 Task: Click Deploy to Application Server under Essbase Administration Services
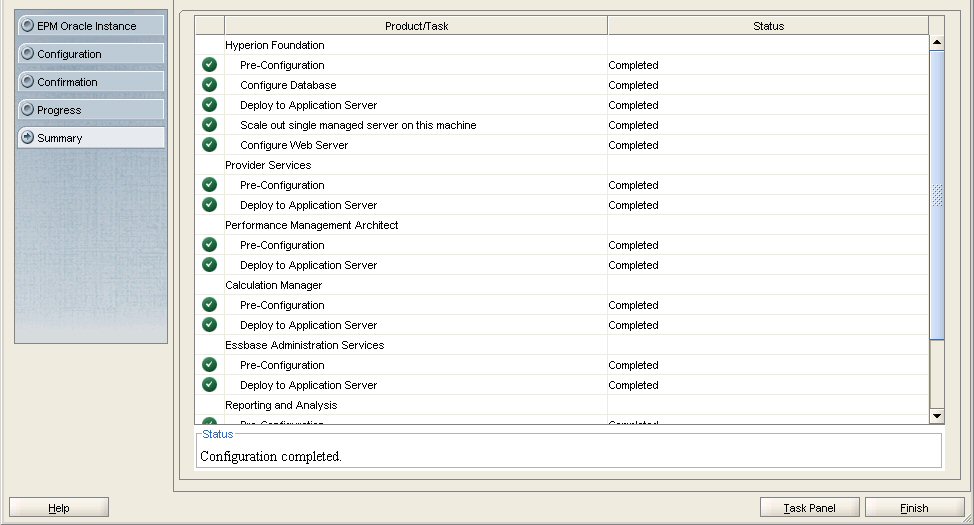(308, 385)
